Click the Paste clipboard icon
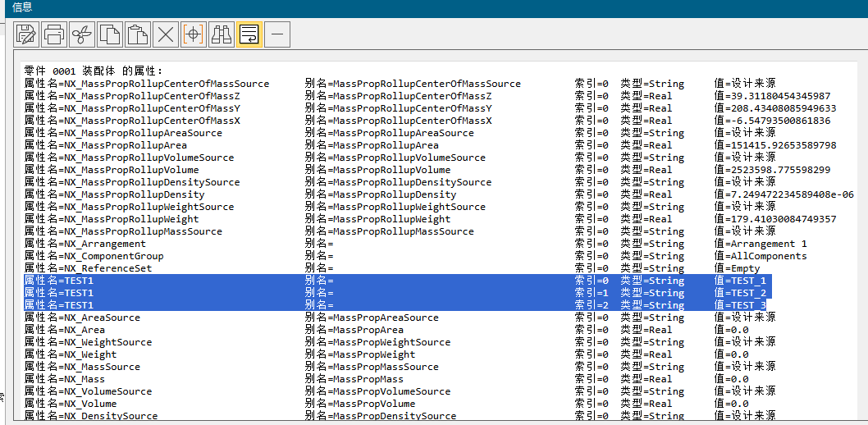The width and height of the screenshot is (868, 425). [138, 34]
